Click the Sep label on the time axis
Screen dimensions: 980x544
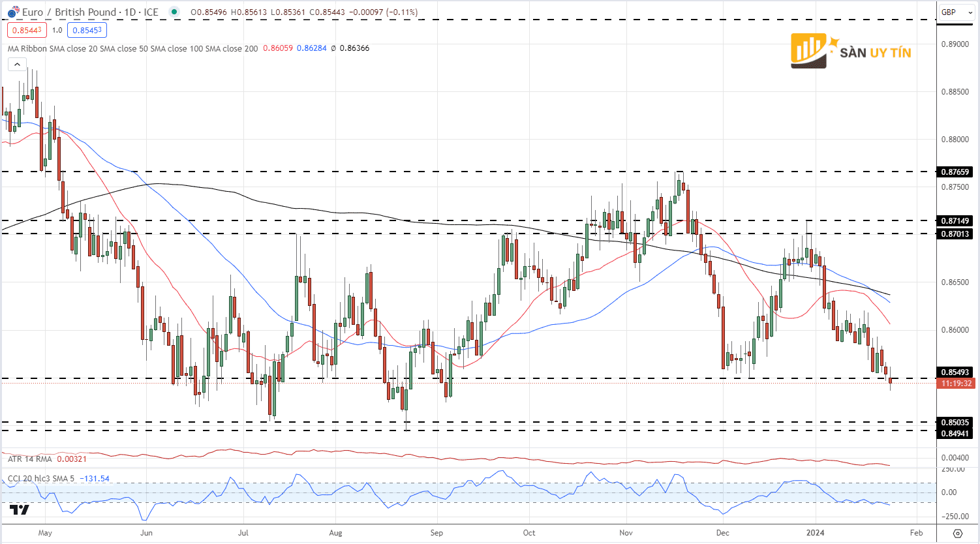(436, 533)
